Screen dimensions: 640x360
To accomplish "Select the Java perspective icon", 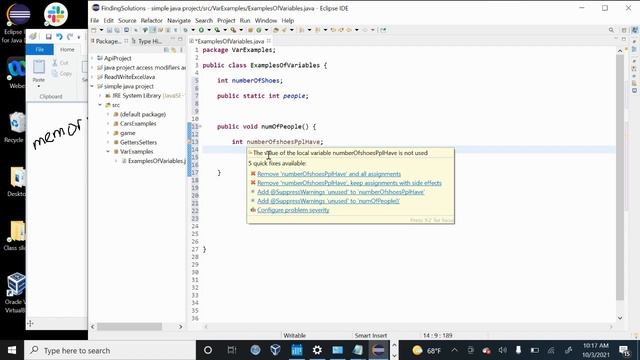I will coord(635,30).
